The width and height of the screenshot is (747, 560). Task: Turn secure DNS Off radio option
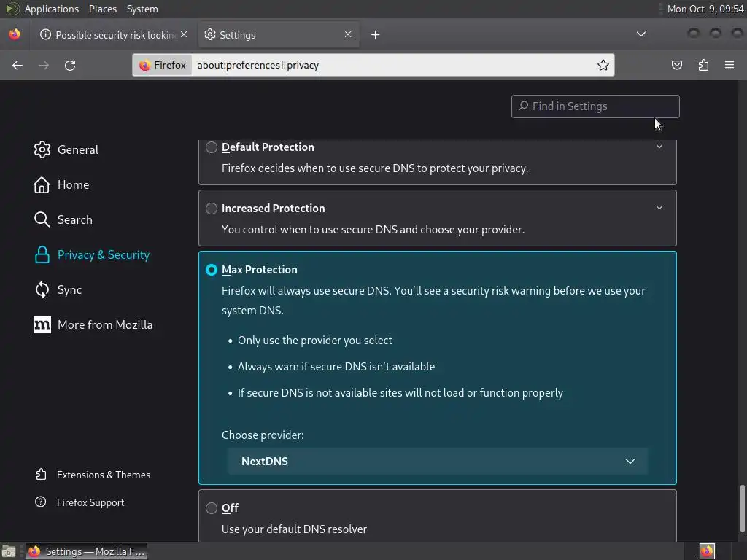(212, 508)
